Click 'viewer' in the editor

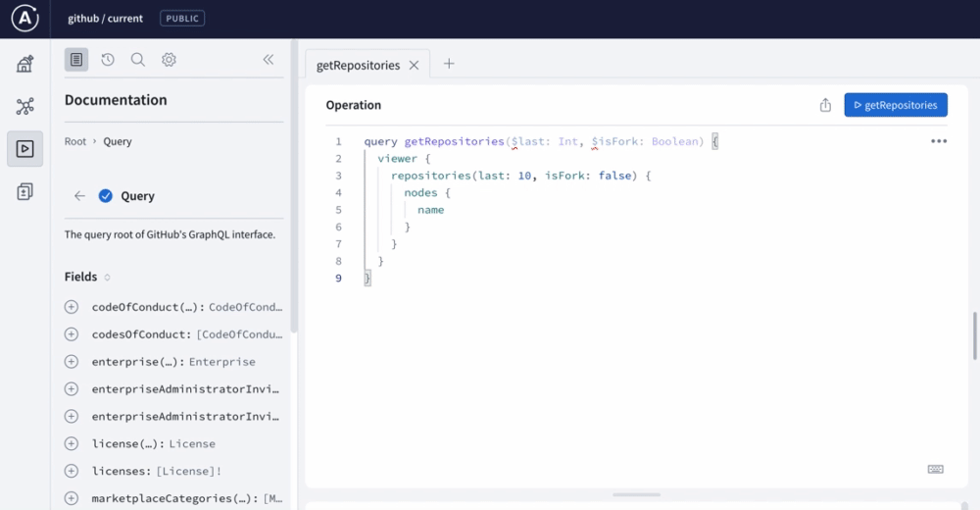[x=397, y=158]
